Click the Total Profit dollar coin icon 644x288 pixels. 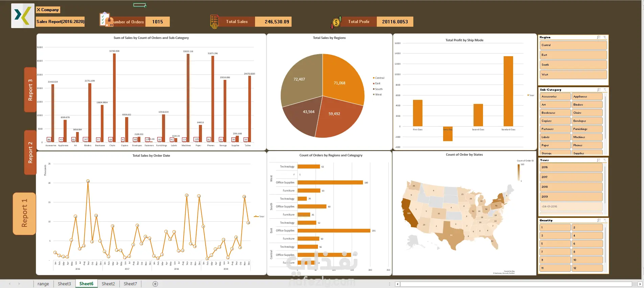pos(336,22)
